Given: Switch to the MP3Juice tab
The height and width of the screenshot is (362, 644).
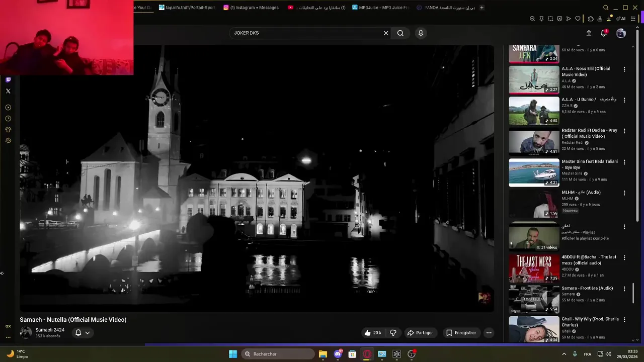Looking at the screenshot, I should 381,8.
